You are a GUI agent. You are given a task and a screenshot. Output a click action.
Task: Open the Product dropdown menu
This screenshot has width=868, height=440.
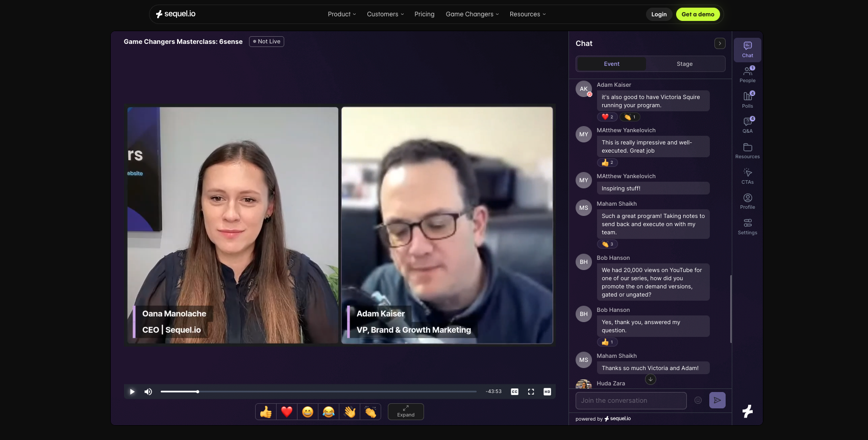tap(342, 14)
